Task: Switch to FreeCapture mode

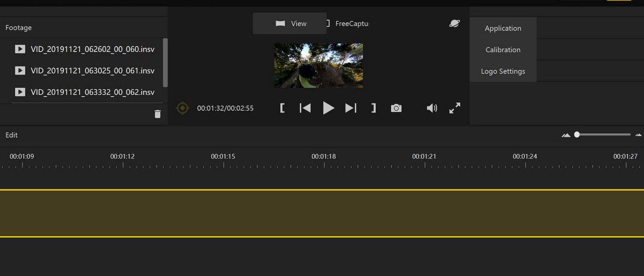Action: 348,23
